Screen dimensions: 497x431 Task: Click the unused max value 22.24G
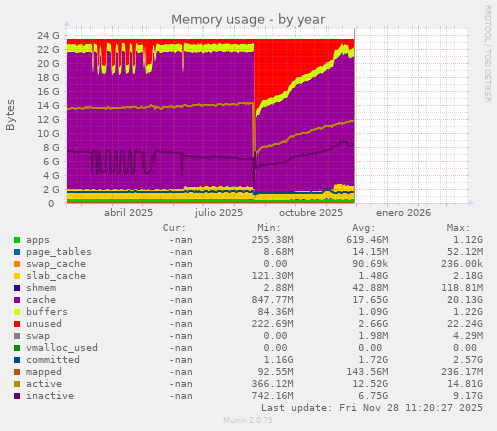[465, 324]
